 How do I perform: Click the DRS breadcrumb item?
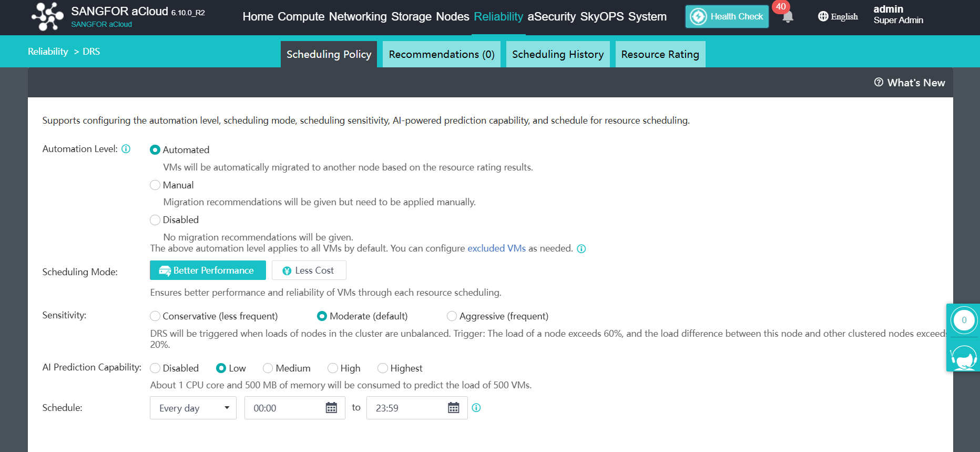[x=91, y=52]
